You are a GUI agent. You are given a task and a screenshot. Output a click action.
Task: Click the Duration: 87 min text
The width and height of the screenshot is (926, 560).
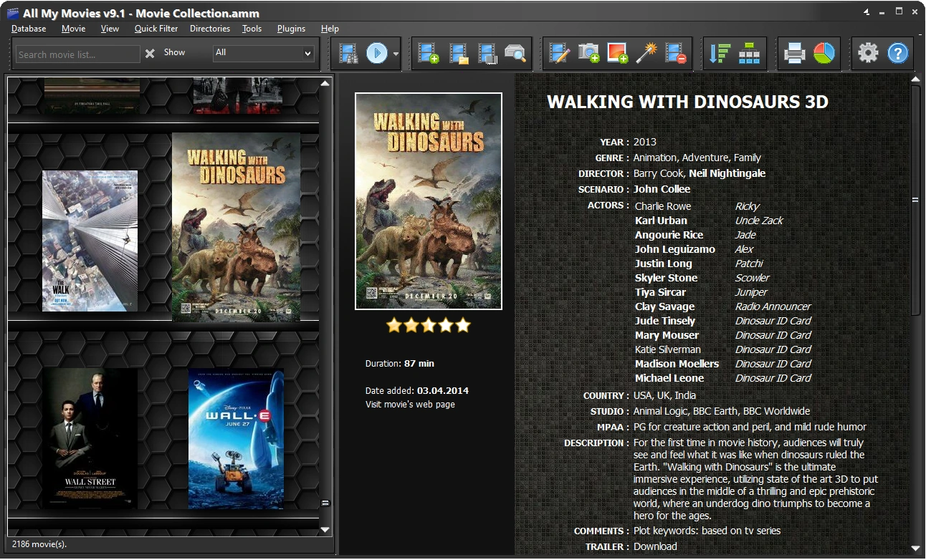pyautogui.click(x=400, y=364)
